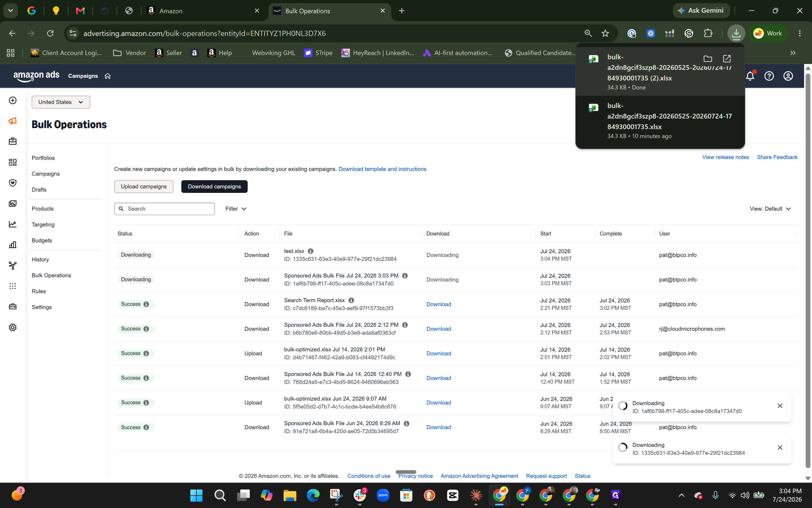This screenshot has width=812, height=508.
Task: Open the bar chart reports sidebar icon
Action: [13, 244]
